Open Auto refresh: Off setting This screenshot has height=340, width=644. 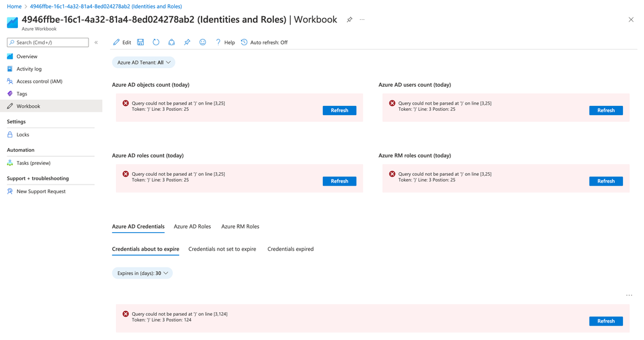pos(264,42)
